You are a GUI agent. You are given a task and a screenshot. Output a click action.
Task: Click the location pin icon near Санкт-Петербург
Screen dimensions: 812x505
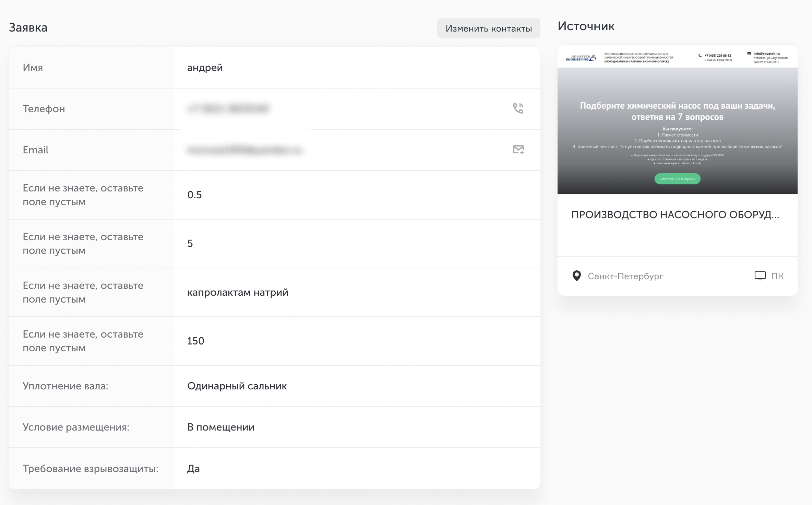coord(577,276)
